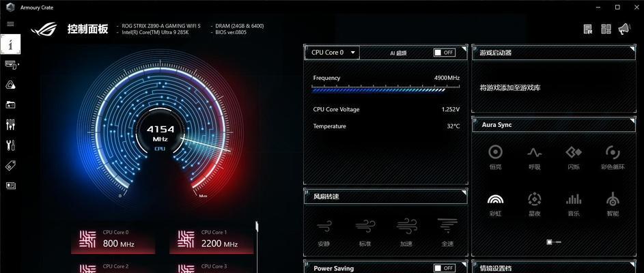The height and width of the screenshot is (273, 644).
Task: Select the 呼吸 breathing lighting effect
Action: (534, 157)
